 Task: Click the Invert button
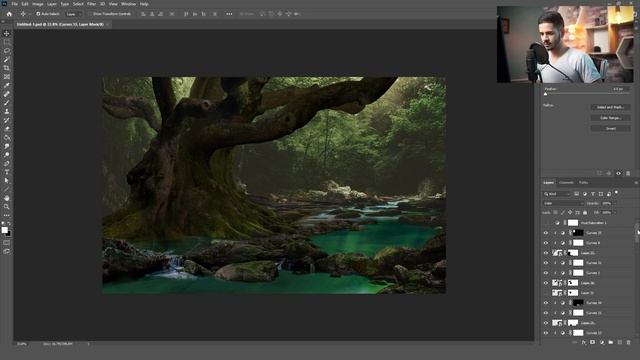[610, 129]
